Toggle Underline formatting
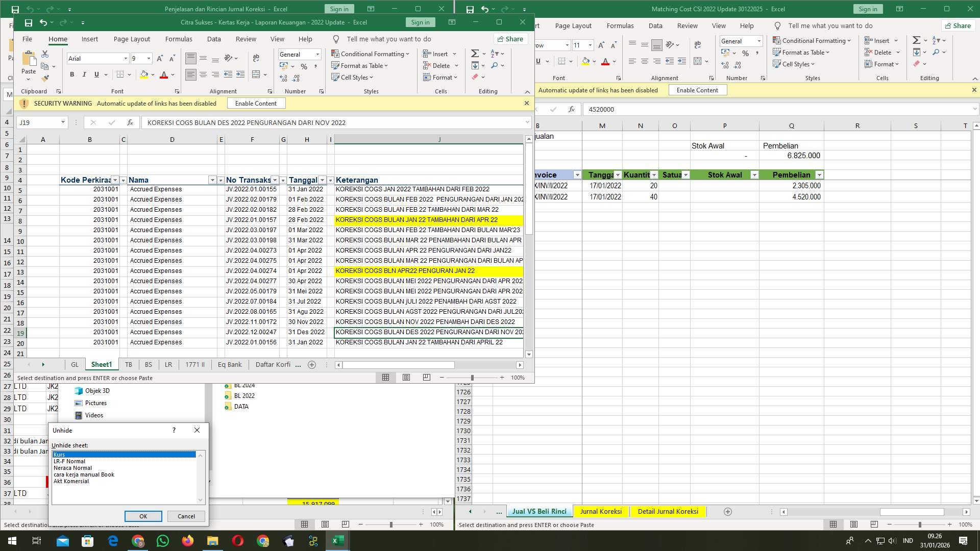The width and height of the screenshot is (980, 551). (96, 74)
